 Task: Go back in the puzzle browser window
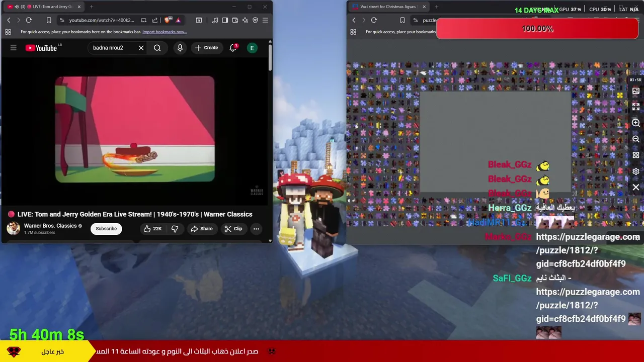pyautogui.click(x=354, y=20)
